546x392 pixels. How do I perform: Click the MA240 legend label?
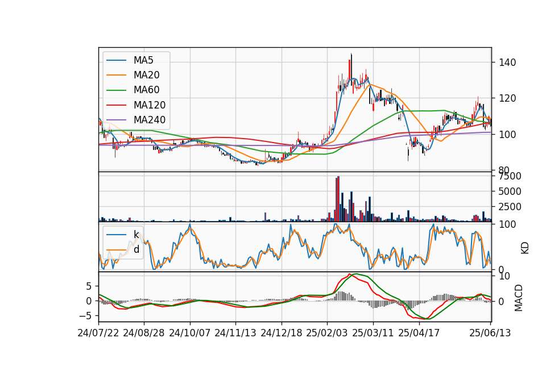(x=150, y=120)
